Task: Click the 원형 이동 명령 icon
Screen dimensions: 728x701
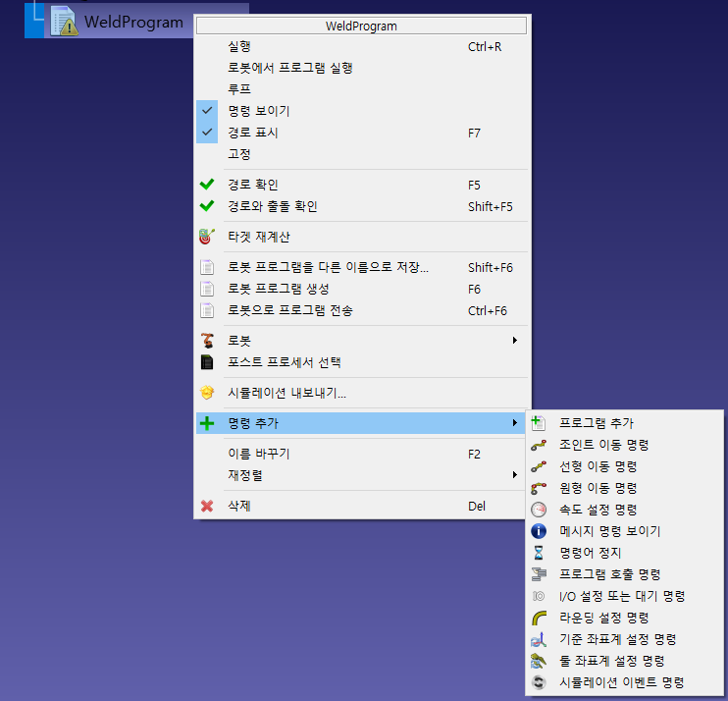Action: coord(539,488)
